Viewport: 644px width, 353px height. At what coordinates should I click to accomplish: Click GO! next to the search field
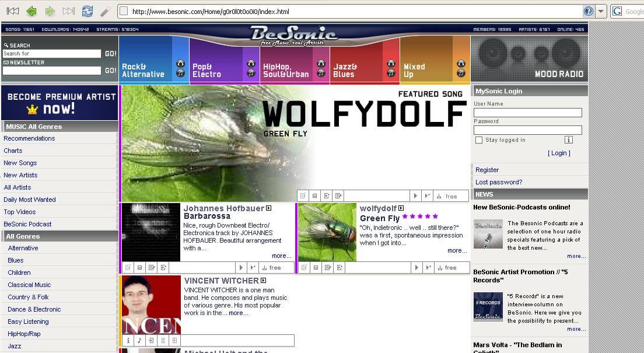[x=110, y=54]
